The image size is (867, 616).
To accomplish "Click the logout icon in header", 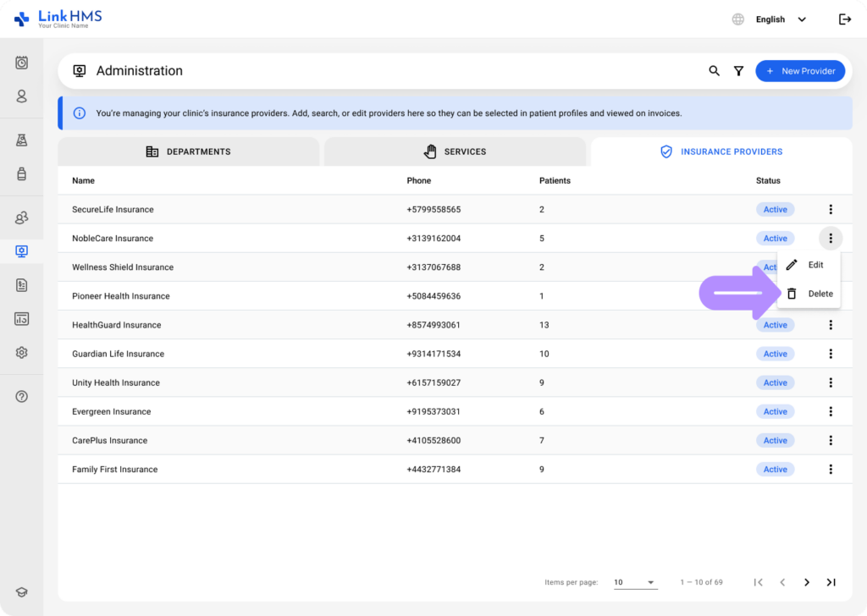I will pyautogui.click(x=845, y=19).
